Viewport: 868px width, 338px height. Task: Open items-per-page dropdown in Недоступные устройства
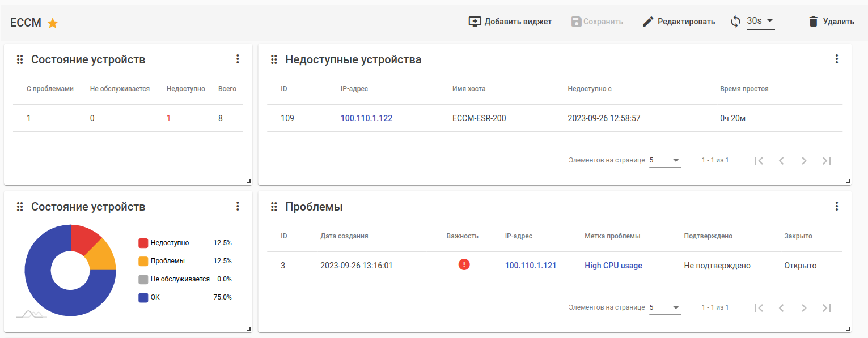[x=664, y=160]
